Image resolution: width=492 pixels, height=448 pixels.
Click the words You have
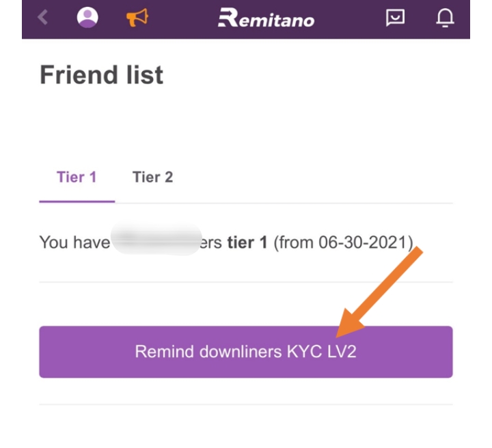(74, 242)
